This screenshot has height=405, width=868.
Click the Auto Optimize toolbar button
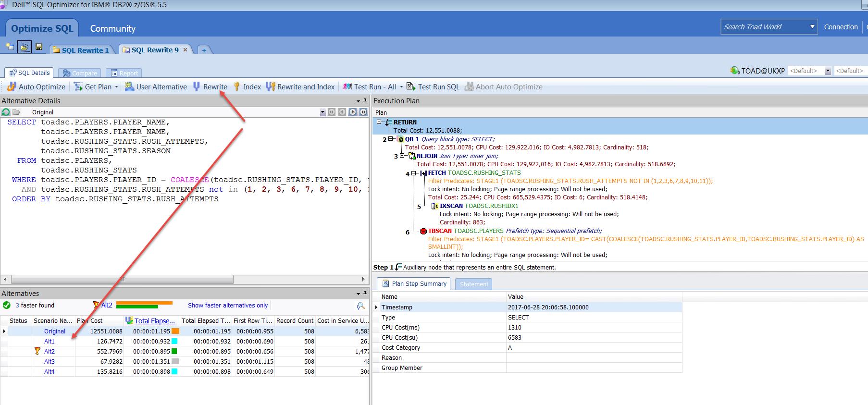tap(36, 87)
